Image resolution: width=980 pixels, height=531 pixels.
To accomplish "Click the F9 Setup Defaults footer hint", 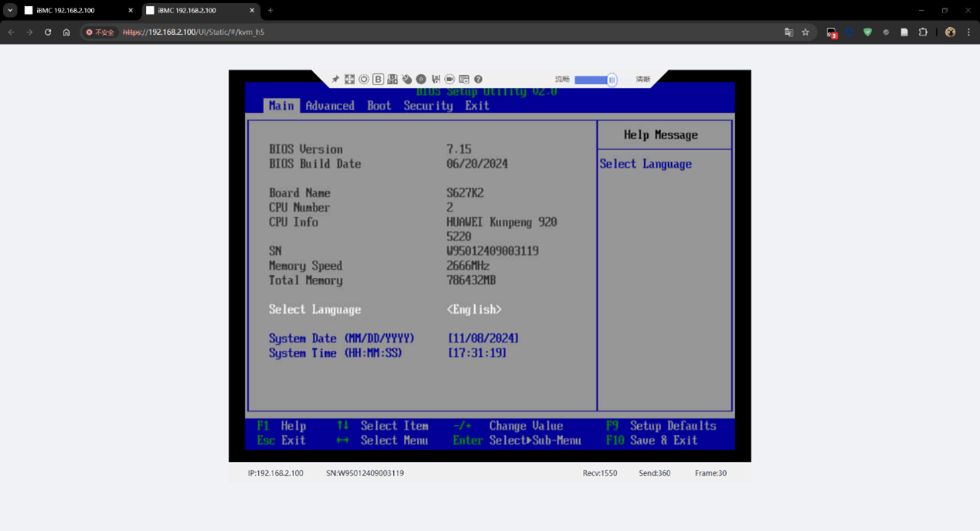I will click(661, 426).
